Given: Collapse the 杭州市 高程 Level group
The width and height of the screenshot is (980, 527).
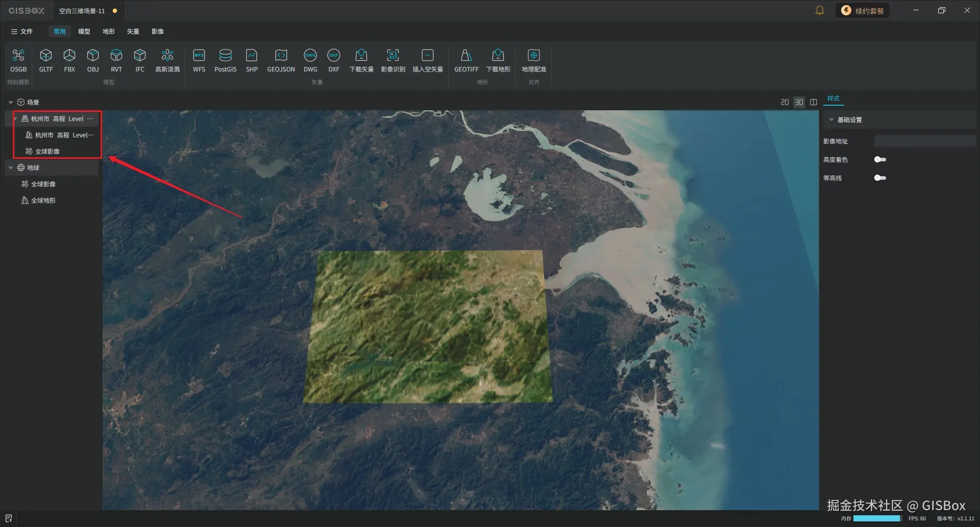Looking at the screenshot, I should pos(15,118).
